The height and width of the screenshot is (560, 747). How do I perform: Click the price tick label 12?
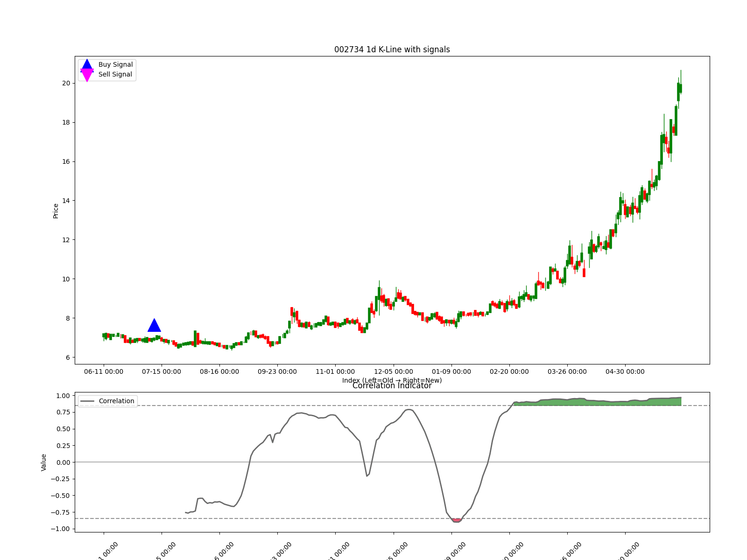coord(66,240)
